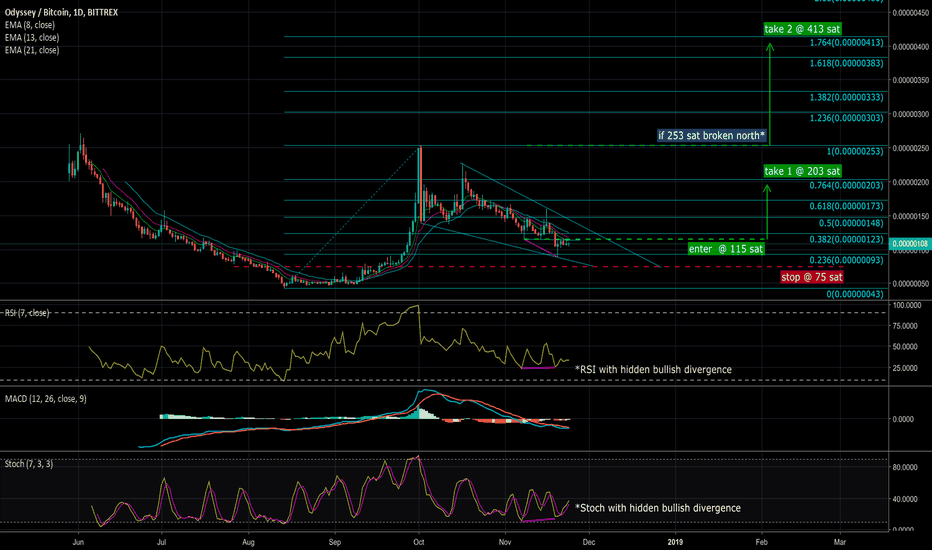Click the 1.382(0.00000333) Fibonacci level label
The width and height of the screenshot is (932, 550).
coord(846,97)
